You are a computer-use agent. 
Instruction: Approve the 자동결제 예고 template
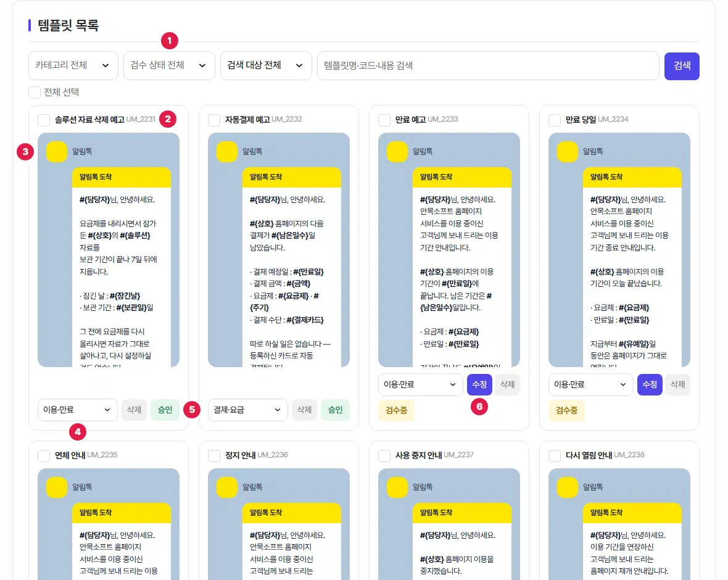click(x=335, y=410)
